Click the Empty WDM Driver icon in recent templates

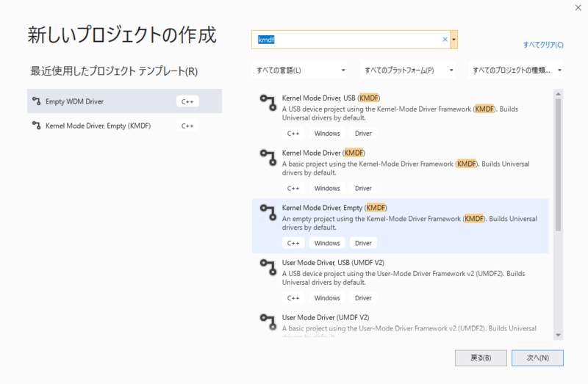[36, 101]
